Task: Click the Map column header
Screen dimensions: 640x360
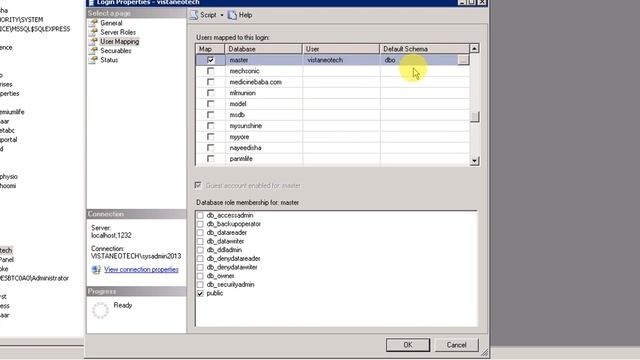Action: click(x=210, y=49)
